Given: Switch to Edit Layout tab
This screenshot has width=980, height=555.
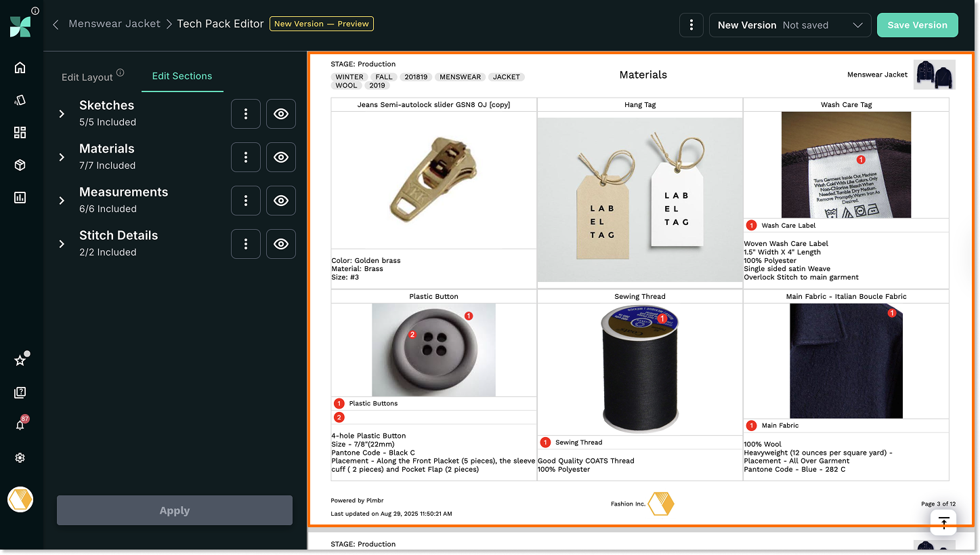Looking at the screenshot, I should coord(87,77).
